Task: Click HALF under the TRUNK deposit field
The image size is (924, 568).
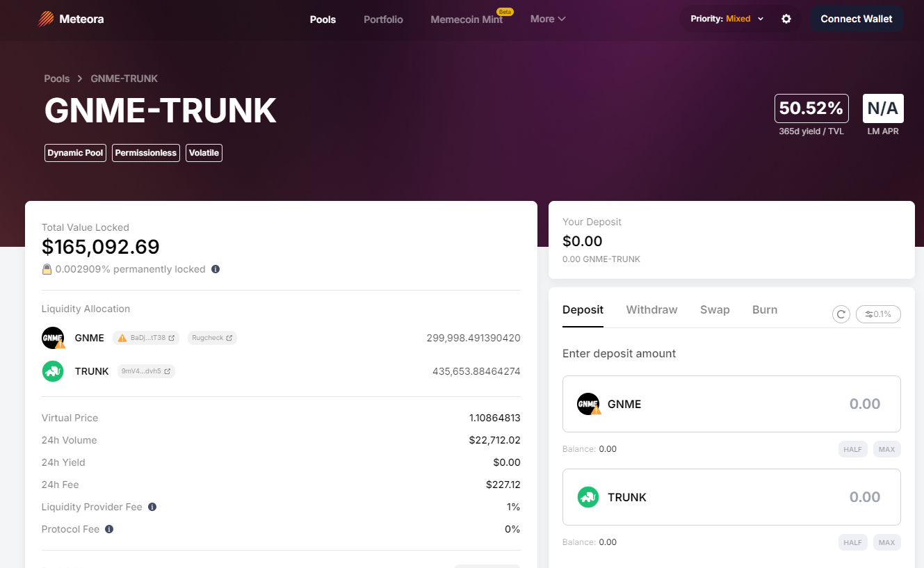Action: pyautogui.click(x=852, y=542)
